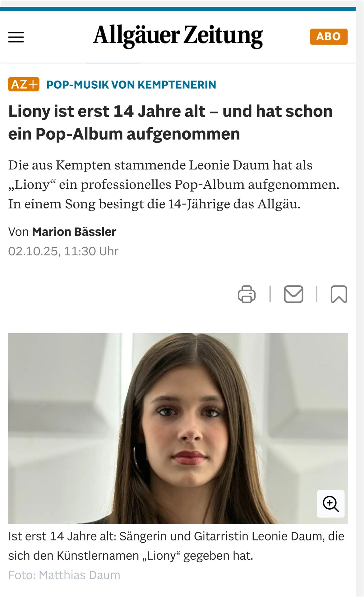This screenshot has height=597, width=364.
Task: View author Marion Bässler's profile
Action: [x=74, y=232]
